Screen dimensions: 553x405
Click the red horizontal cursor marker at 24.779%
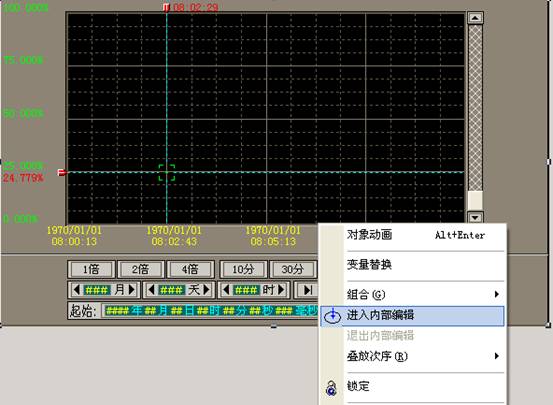tap(62, 173)
